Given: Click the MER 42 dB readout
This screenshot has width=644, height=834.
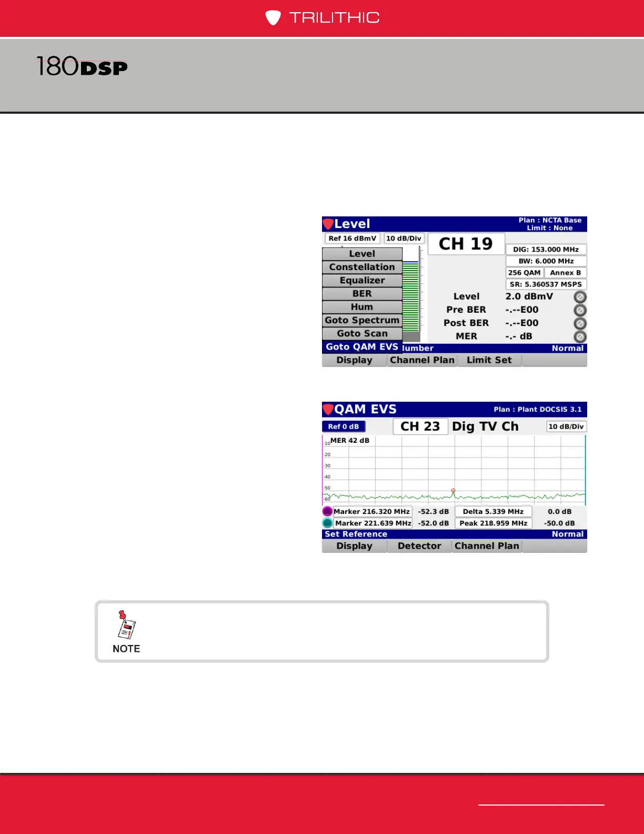Looking at the screenshot, I should 350,441.
